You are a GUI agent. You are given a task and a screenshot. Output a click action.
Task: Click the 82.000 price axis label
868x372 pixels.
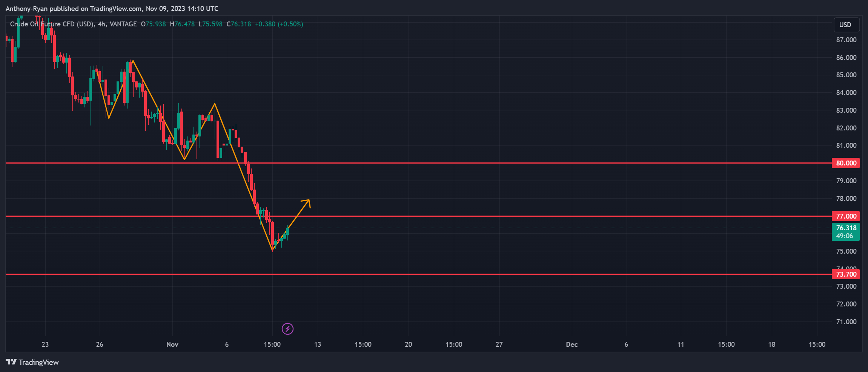point(846,128)
